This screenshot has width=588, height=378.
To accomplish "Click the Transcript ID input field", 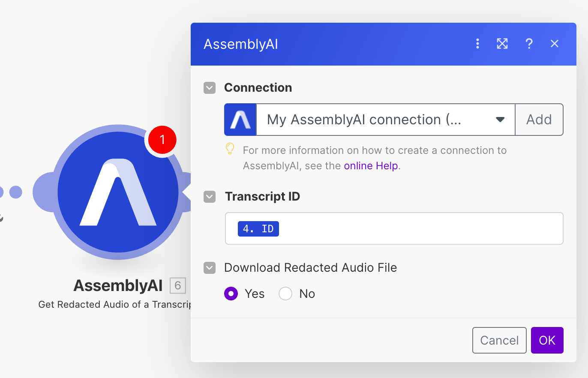I will pos(394,228).
